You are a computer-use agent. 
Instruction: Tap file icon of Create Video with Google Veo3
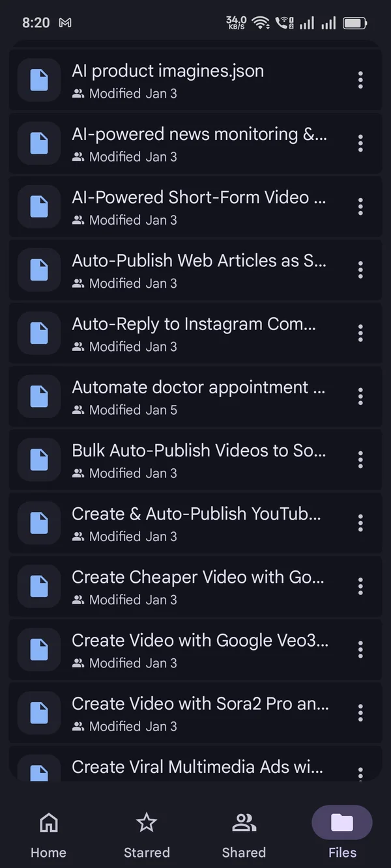click(x=39, y=649)
